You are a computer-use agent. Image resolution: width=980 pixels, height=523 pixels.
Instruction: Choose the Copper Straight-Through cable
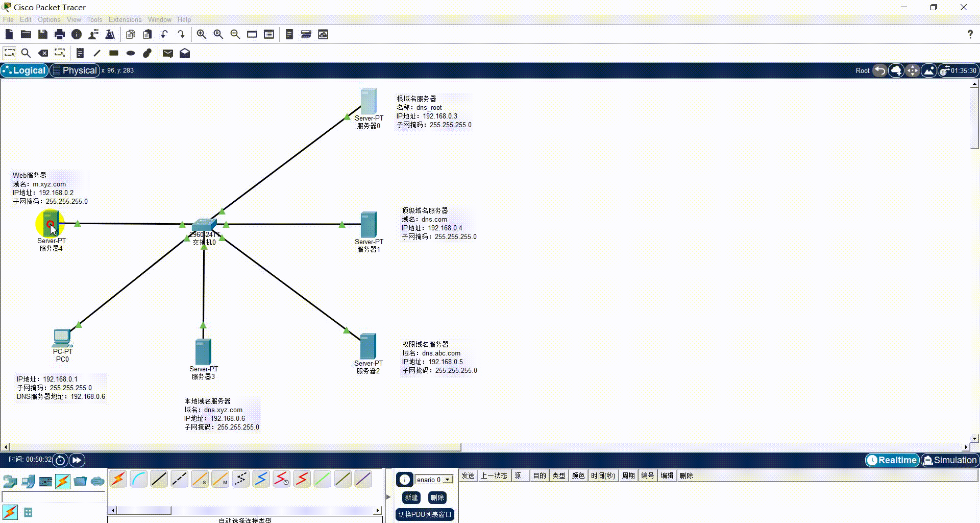(159, 479)
